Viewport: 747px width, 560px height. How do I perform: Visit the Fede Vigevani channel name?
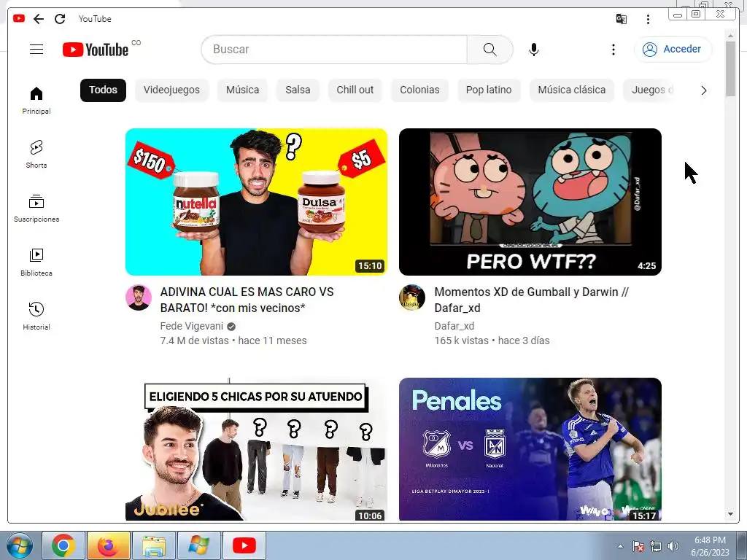tap(192, 326)
